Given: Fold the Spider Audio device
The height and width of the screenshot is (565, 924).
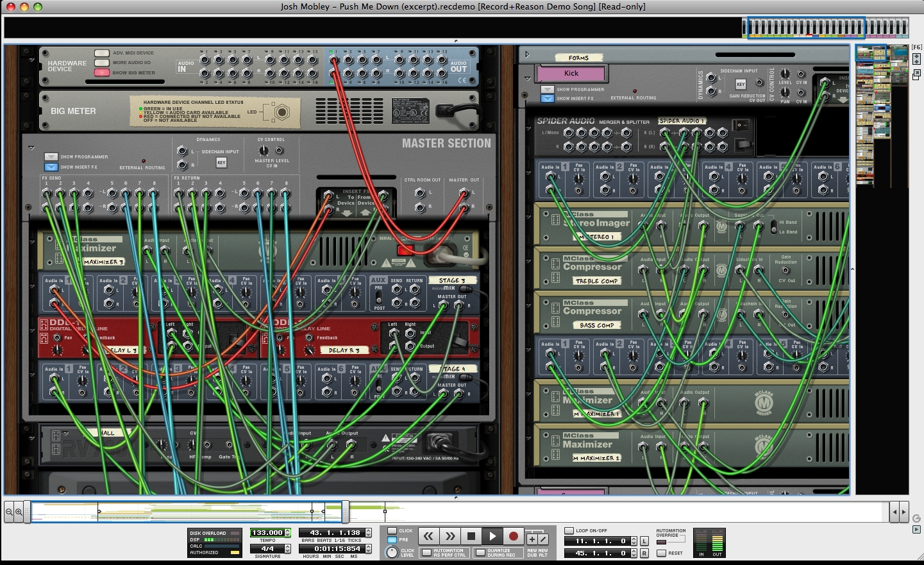Looking at the screenshot, I should pyautogui.click(x=528, y=127).
